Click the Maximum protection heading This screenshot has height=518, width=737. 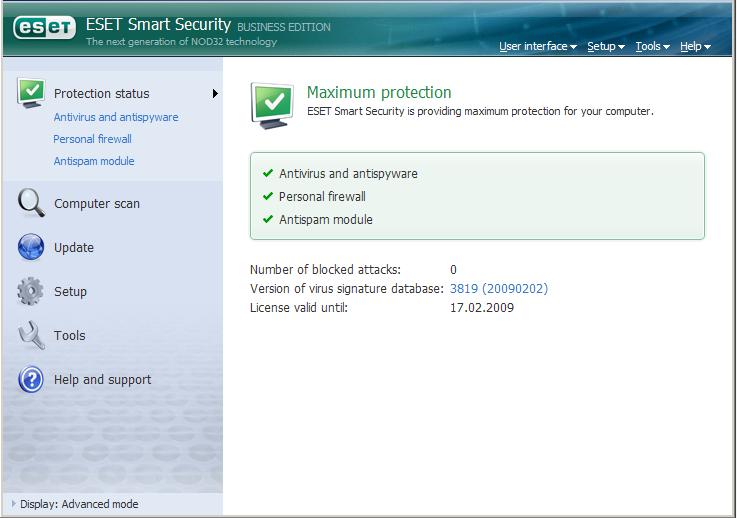click(379, 92)
